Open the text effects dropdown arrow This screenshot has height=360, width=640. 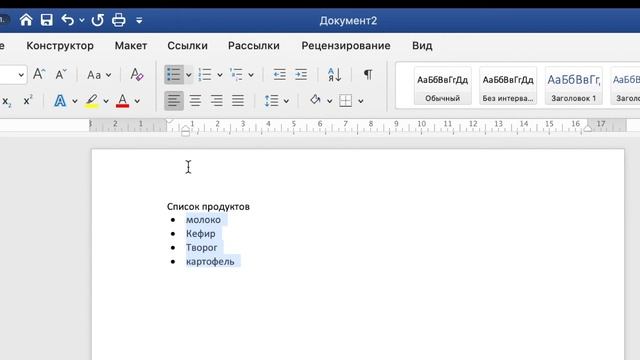[x=75, y=101]
